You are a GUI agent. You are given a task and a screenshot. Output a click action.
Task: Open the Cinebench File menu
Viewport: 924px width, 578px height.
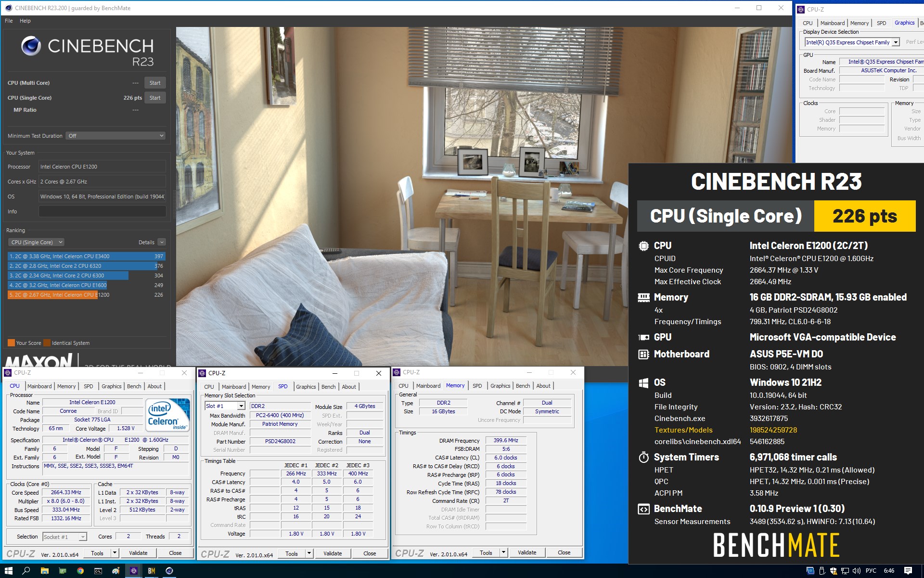click(9, 21)
